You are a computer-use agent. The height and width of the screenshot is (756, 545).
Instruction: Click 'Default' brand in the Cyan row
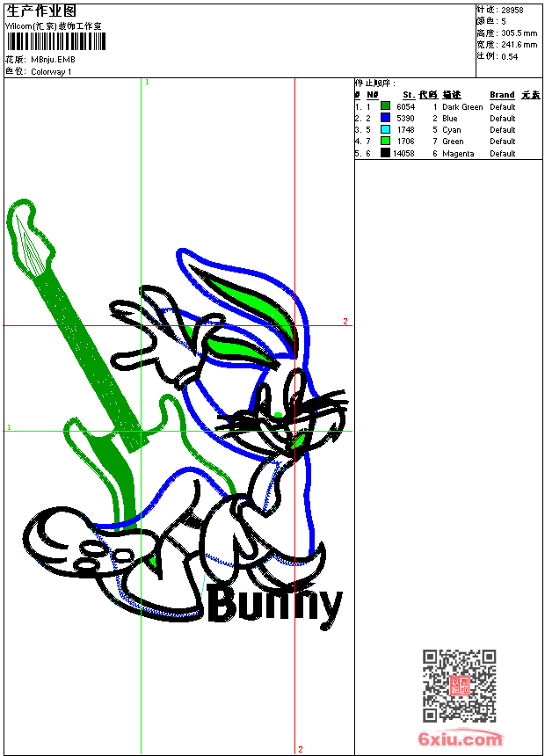(x=503, y=130)
